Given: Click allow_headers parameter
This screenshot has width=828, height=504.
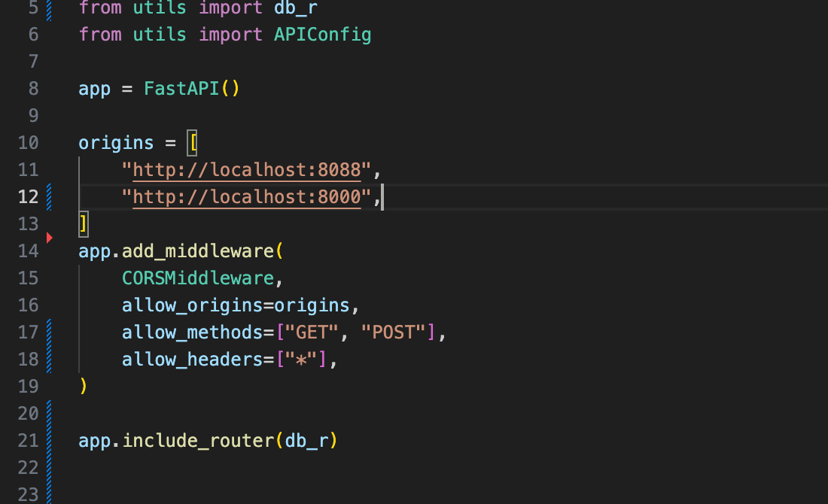Looking at the screenshot, I should click(193, 360).
